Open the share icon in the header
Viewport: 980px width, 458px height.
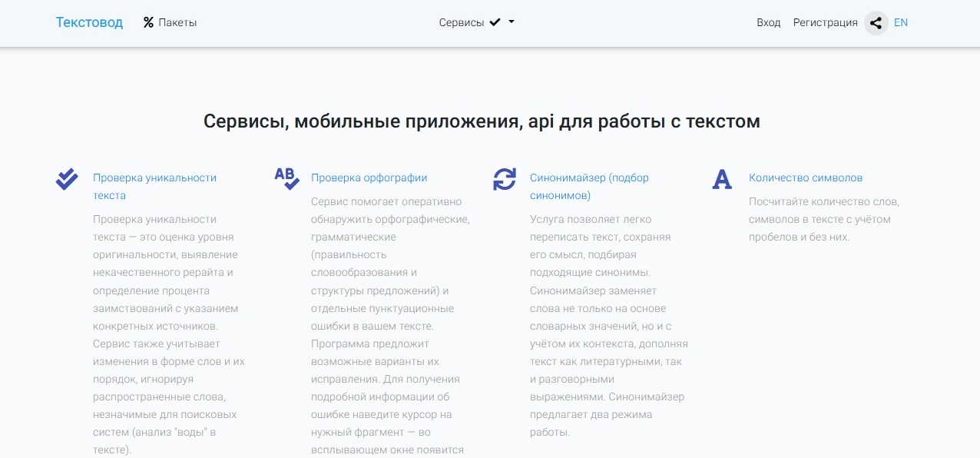pos(876,23)
